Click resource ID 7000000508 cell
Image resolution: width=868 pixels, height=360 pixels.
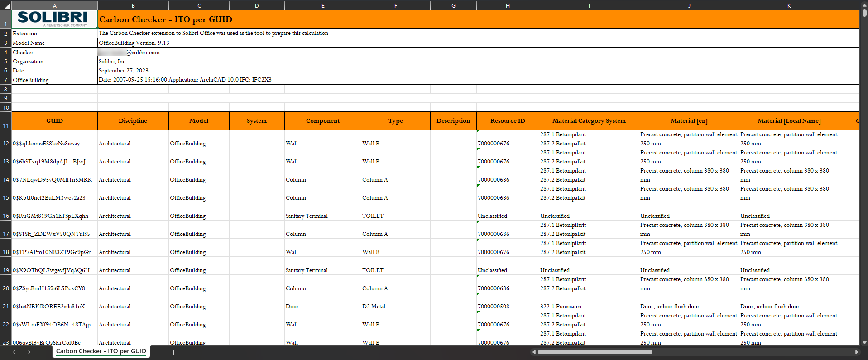pyautogui.click(x=508, y=302)
